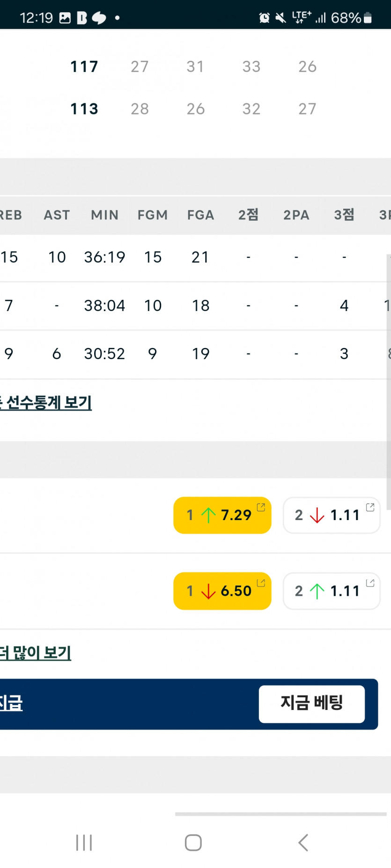Select the first row's 1.11 odds option
The width and height of the screenshot is (391, 868).
(331, 515)
